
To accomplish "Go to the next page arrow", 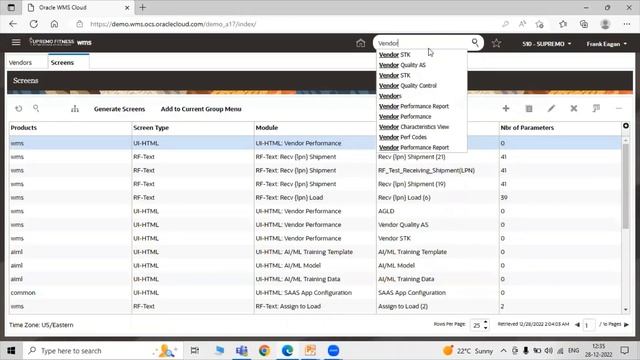I will click(x=627, y=324).
